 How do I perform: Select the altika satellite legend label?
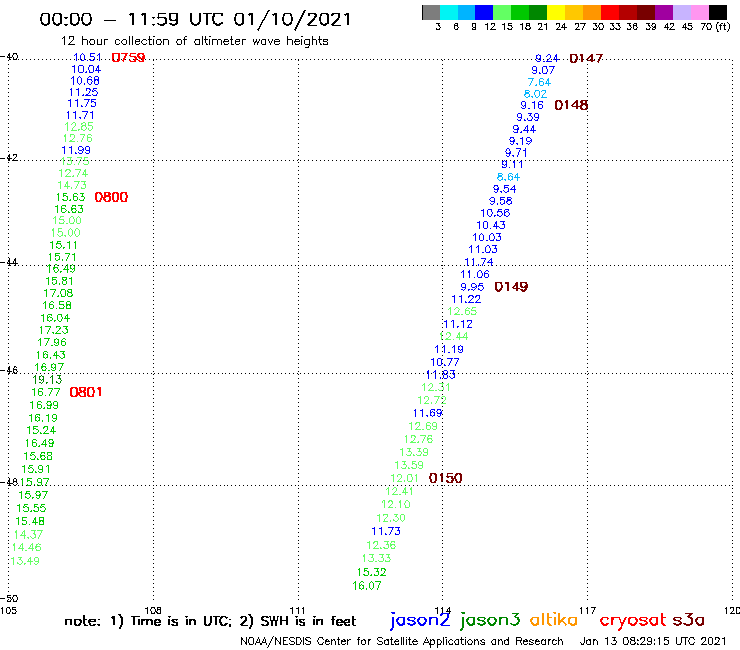tap(554, 620)
